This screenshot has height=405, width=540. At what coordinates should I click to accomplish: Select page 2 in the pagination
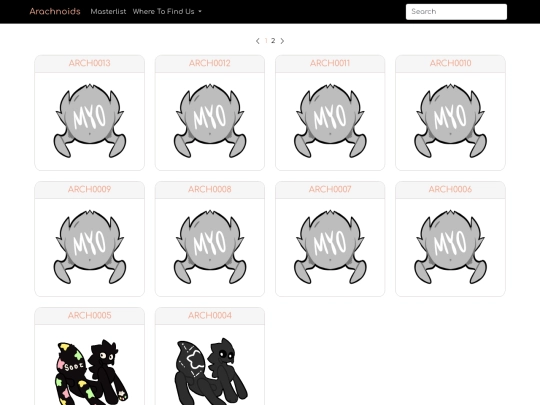tap(273, 41)
